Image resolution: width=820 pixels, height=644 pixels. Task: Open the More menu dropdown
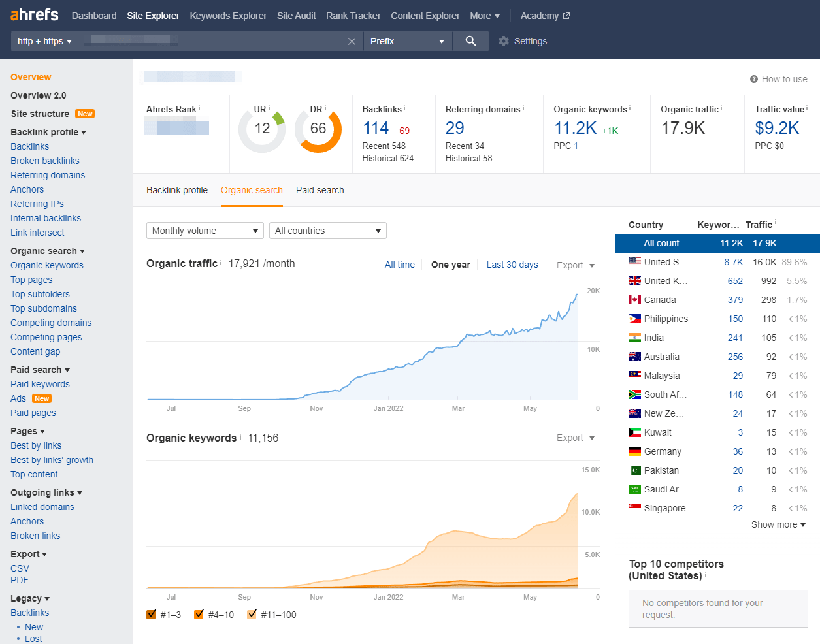click(x=485, y=16)
